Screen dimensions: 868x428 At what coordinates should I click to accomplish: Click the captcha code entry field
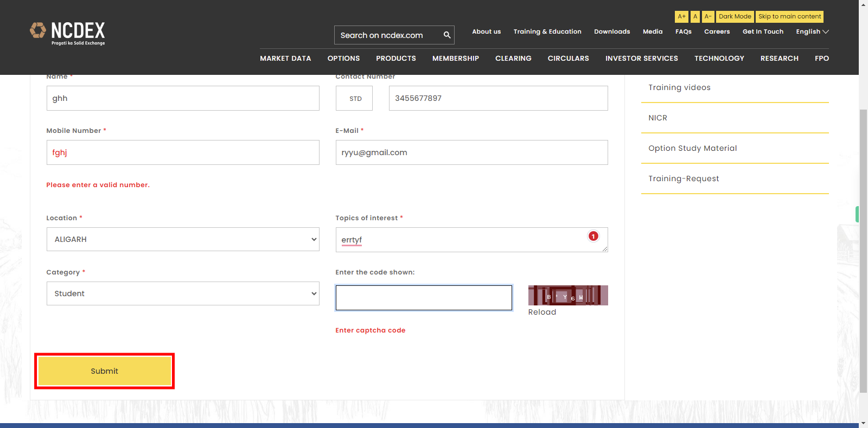point(424,298)
